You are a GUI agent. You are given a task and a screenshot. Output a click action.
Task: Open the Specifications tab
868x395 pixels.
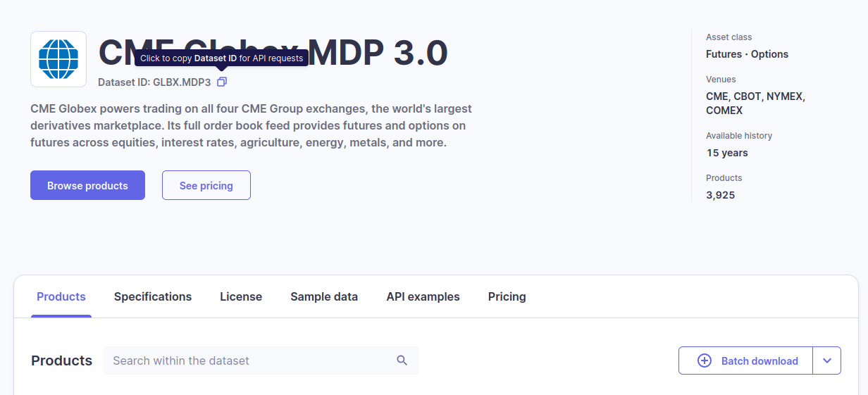pos(153,296)
